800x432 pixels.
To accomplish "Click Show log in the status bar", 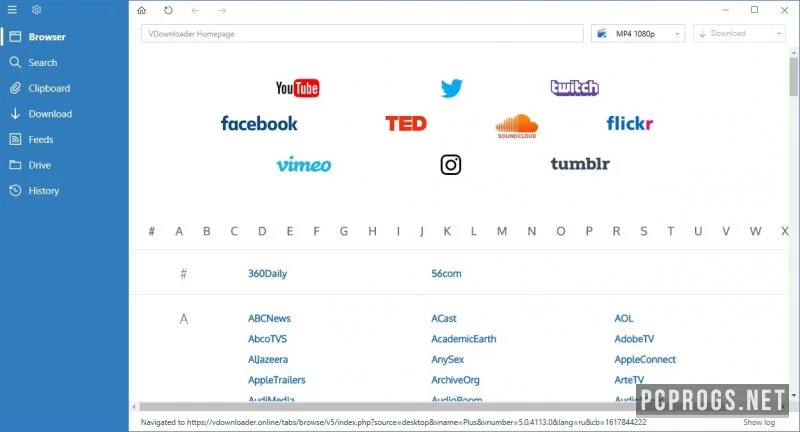I will click(759, 422).
